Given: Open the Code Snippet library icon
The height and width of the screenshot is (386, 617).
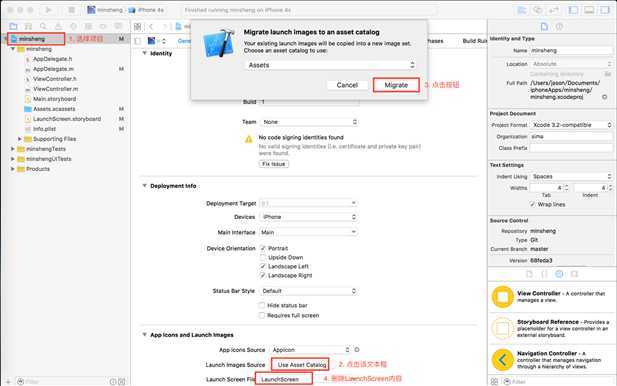Looking at the screenshot, I should click(x=544, y=274).
